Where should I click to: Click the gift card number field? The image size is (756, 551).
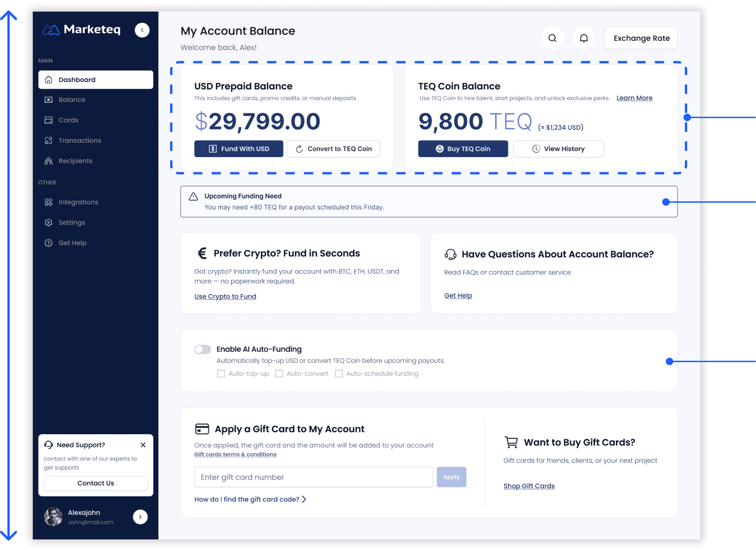pos(313,477)
